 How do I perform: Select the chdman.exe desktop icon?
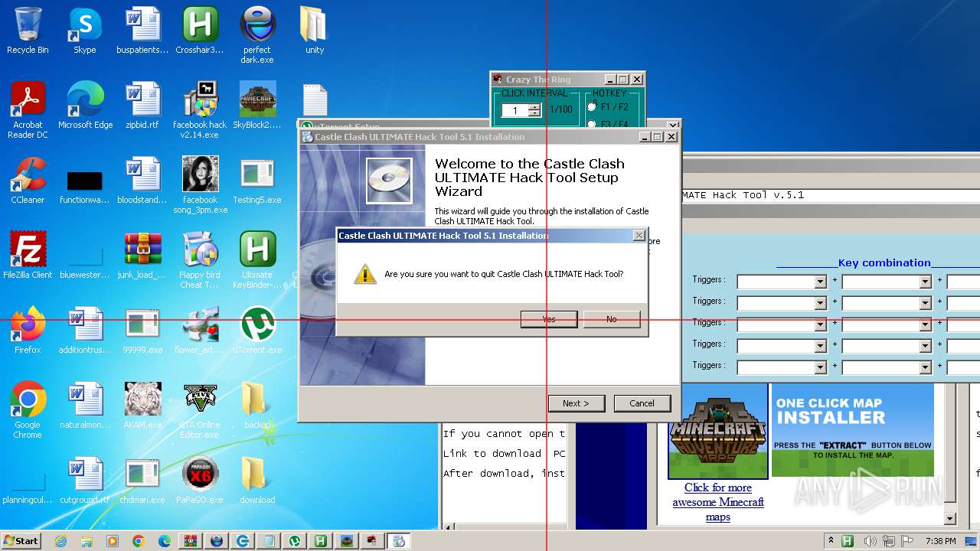tap(142, 481)
